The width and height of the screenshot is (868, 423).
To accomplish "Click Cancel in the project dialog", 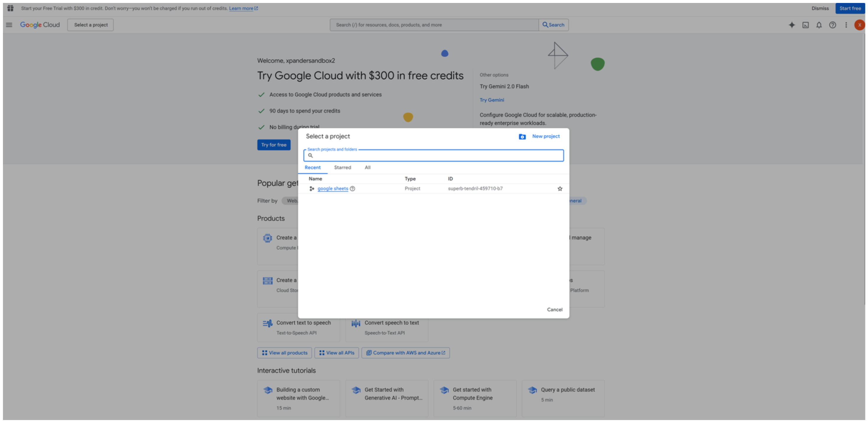I will (x=554, y=309).
